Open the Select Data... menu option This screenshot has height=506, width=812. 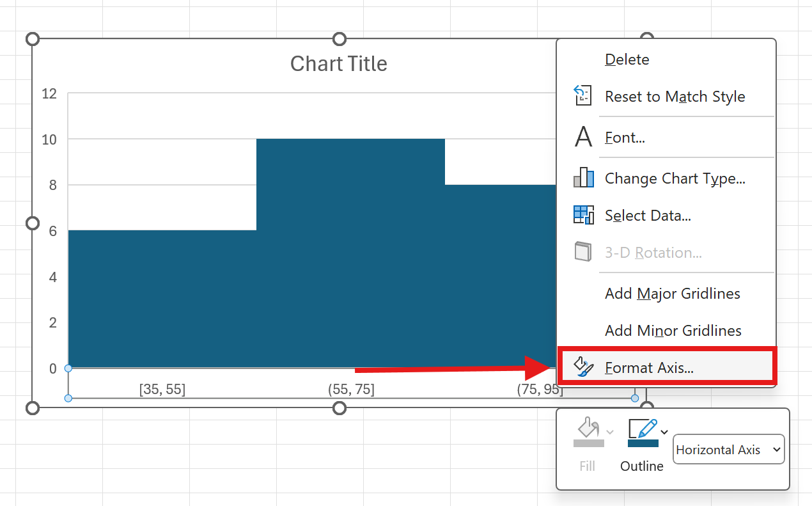click(648, 216)
